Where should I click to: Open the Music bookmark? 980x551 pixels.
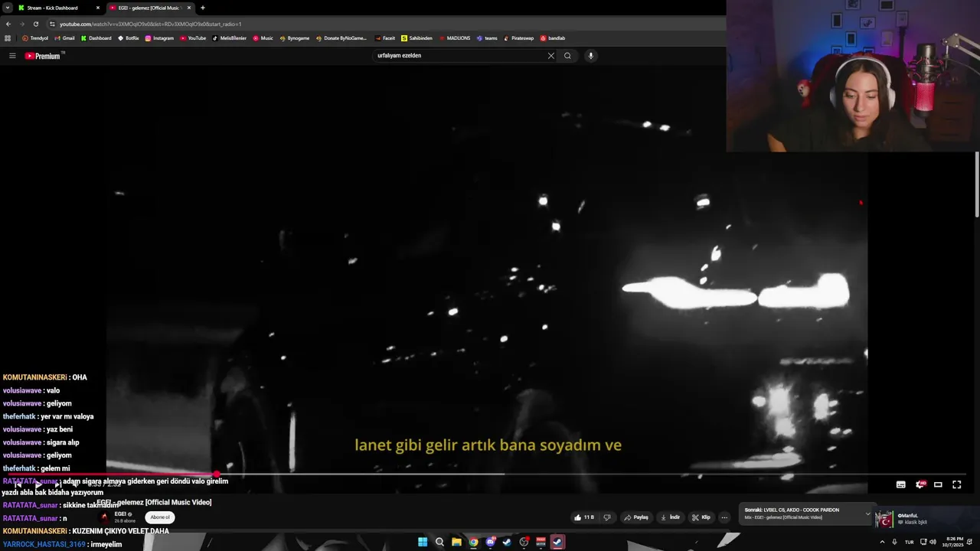[263, 38]
